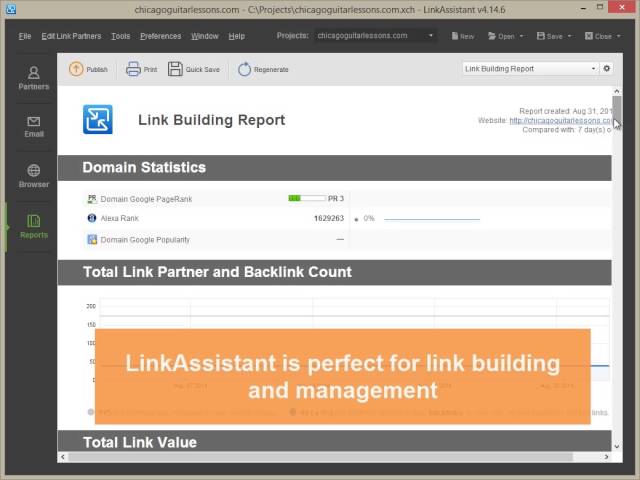Click the Save project icon
Viewport: 640px width, 480px height.
point(541,36)
